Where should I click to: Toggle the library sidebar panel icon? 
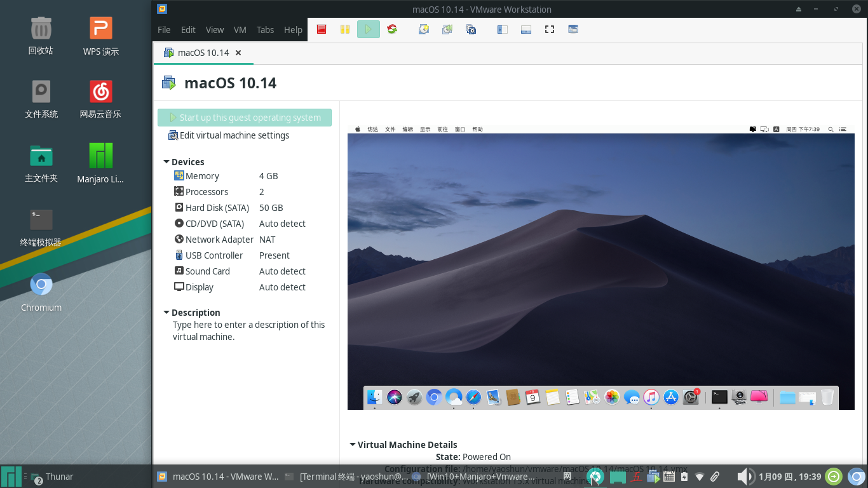pyautogui.click(x=503, y=29)
